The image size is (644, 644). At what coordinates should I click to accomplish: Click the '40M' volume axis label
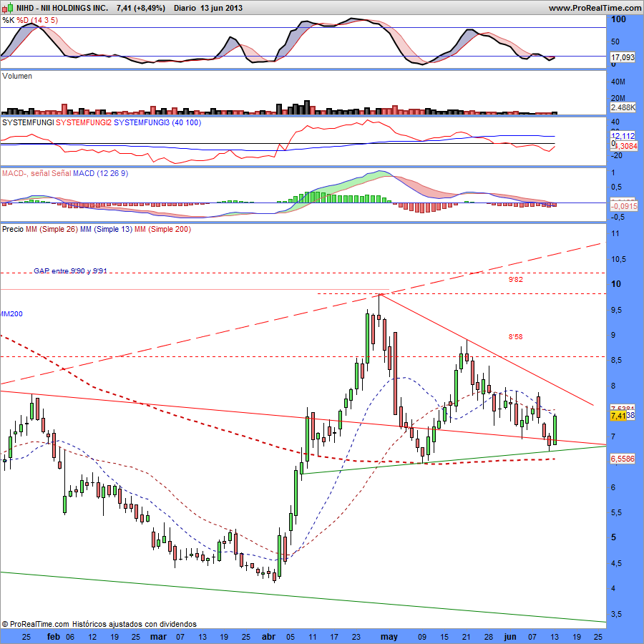618,82
